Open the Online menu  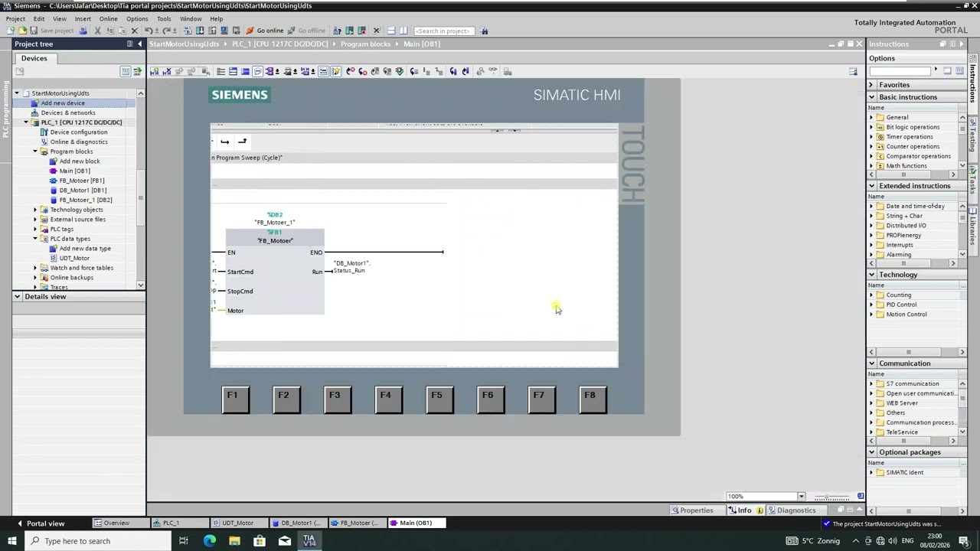(108, 18)
